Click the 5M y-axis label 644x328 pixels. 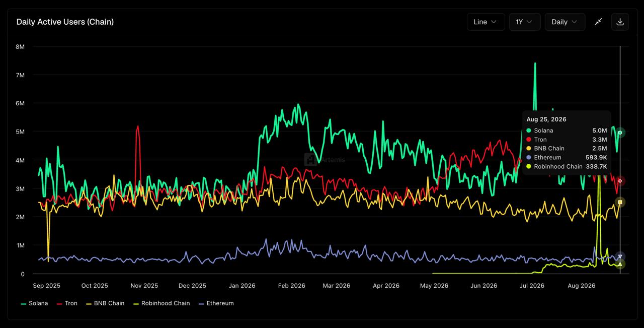point(20,132)
